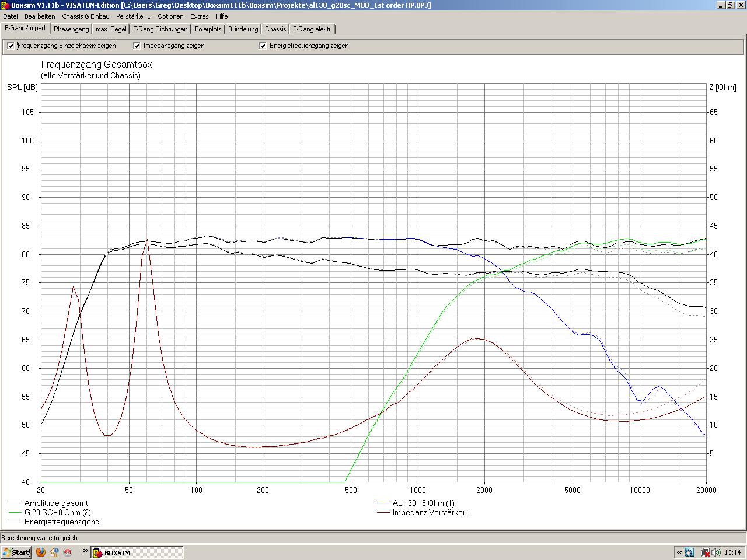This screenshot has width=747, height=560.
Task: Open the Chassis & Einbau menu
Action: pyautogui.click(x=86, y=16)
